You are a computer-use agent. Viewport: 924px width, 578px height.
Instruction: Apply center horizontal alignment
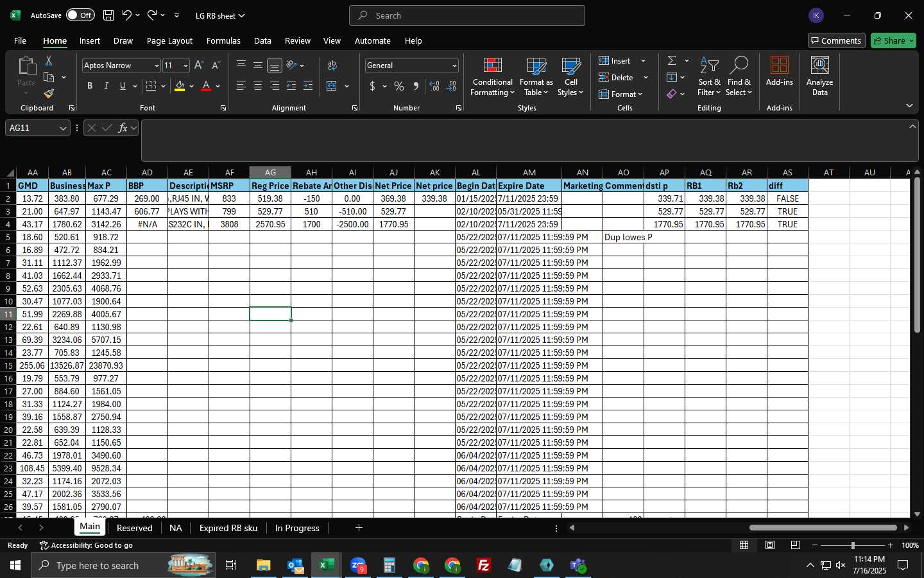pos(258,86)
